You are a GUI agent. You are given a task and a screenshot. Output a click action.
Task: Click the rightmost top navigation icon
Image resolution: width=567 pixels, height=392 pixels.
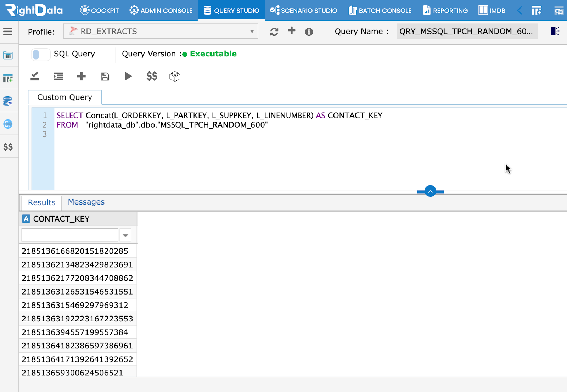tap(559, 11)
